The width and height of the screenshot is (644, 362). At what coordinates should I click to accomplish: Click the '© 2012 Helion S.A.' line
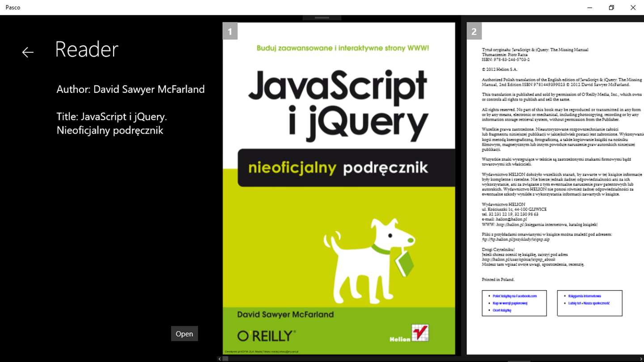coord(500,69)
